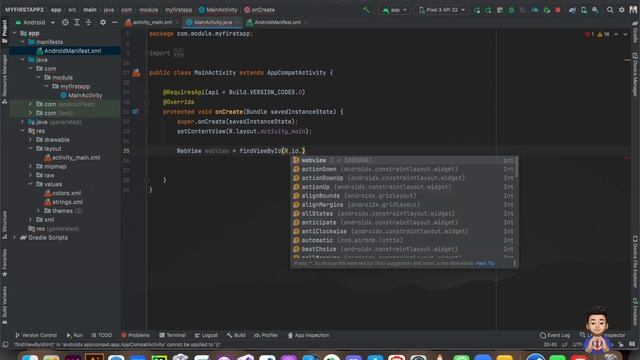Expand the collapsed import statement
This screenshot has height=360, width=640.
pos(178,53)
